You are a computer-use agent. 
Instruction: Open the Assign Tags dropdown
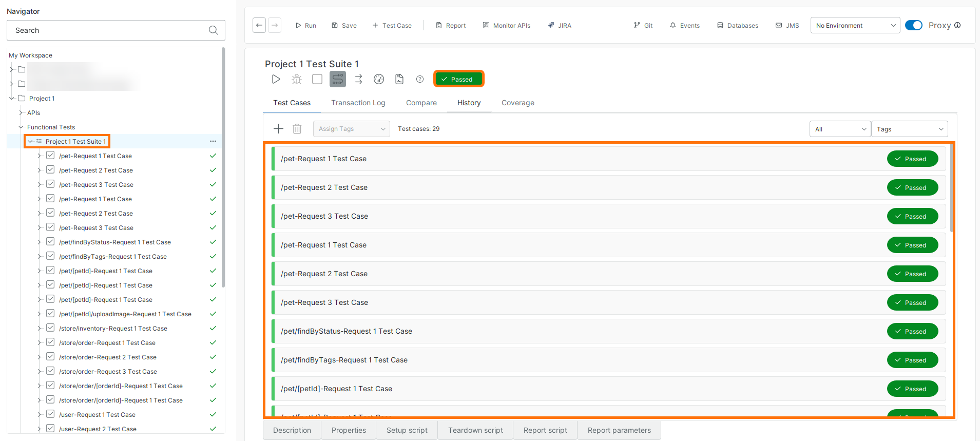coord(352,129)
